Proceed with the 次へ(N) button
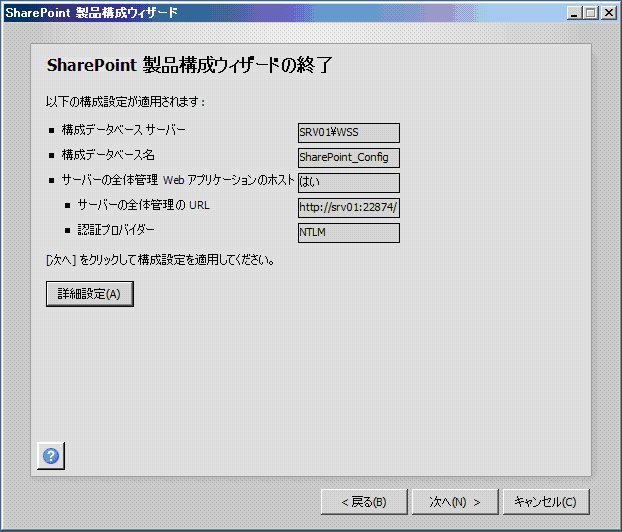The width and height of the screenshot is (622, 532). pos(455,502)
